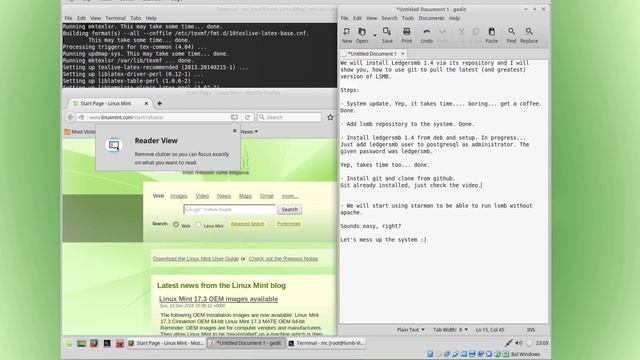The height and width of the screenshot is (360, 640).
Task: Open a new Firefox tab with plus button
Action: click(x=160, y=103)
